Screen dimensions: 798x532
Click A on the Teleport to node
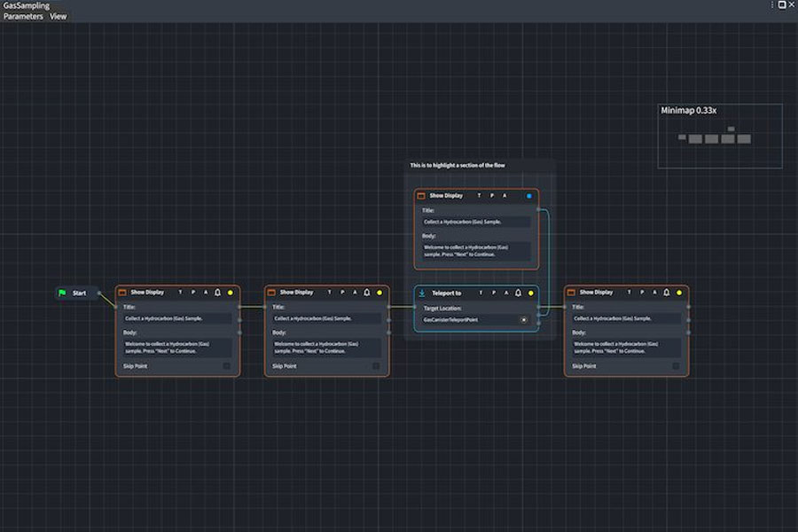click(506, 293)
